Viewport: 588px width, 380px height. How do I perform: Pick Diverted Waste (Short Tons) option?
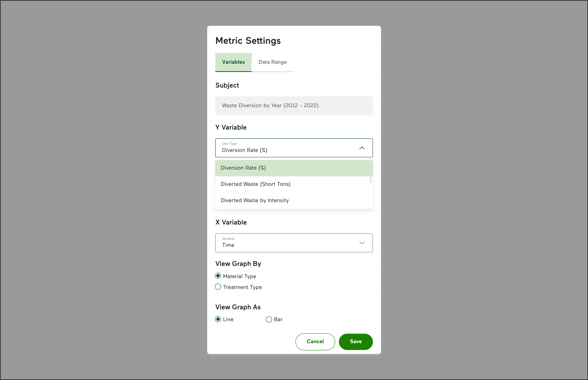[255, 184]
